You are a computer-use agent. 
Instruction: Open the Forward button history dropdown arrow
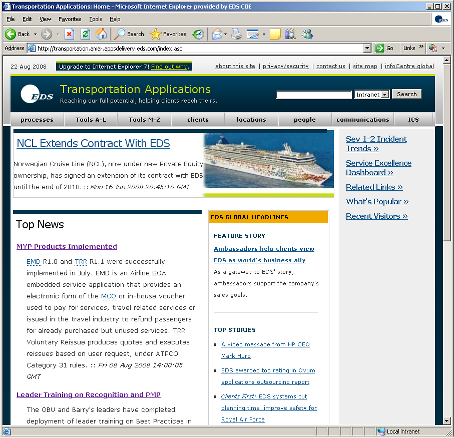click(x=57, y=34)
